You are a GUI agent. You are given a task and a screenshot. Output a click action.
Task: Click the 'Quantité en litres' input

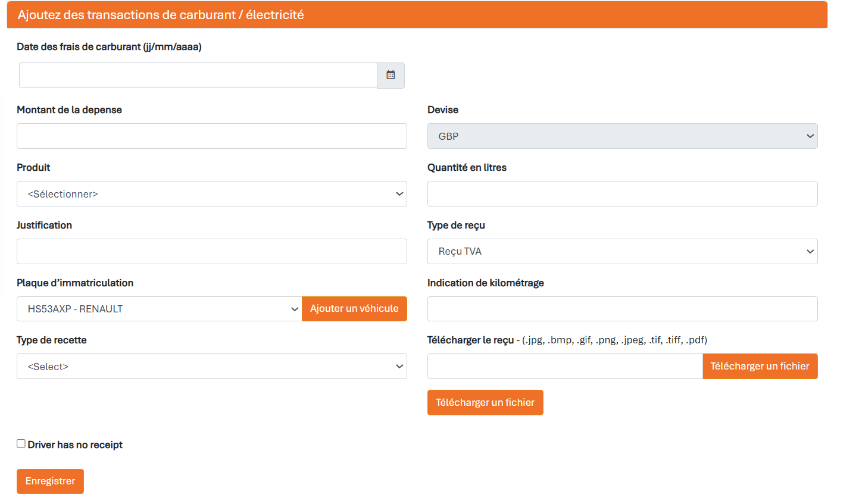(x=622, y=194)
